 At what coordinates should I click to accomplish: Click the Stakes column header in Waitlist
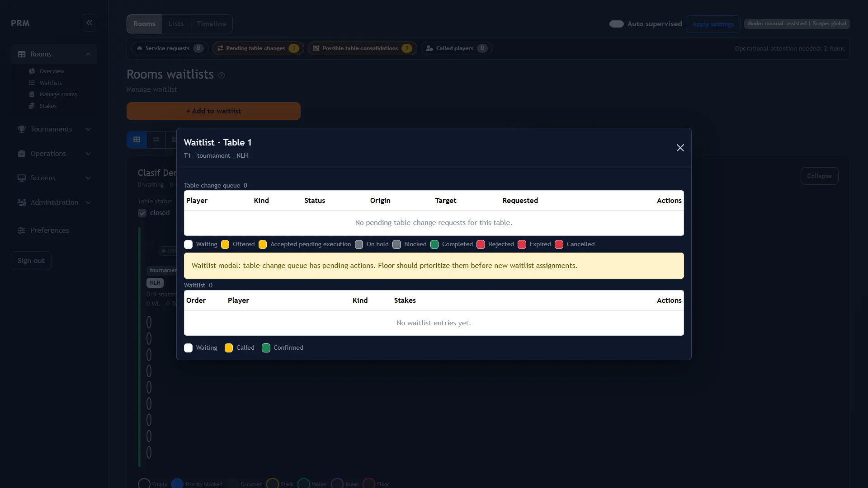(x=405, y=300)
